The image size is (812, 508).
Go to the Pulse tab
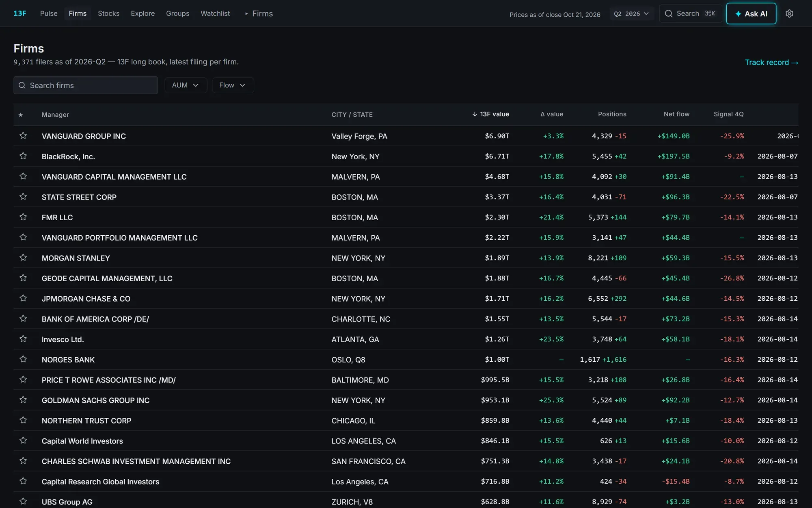(x=49, y=13)
